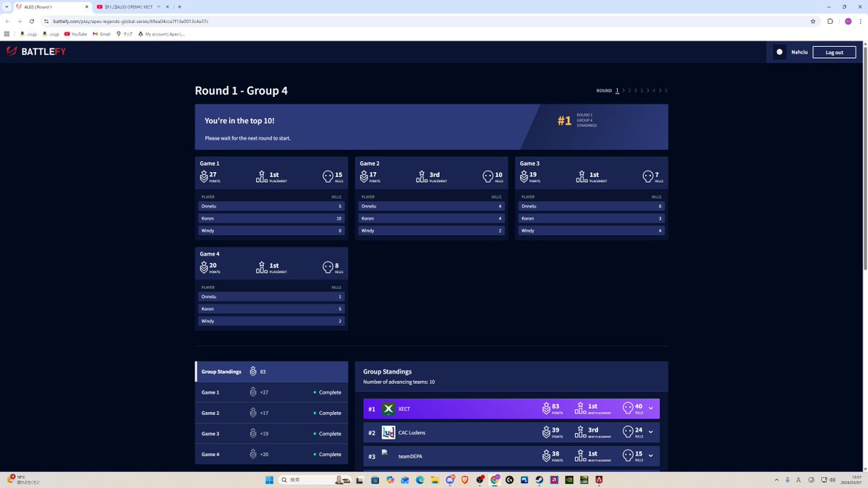Click the Game 1 points medal icon
868x488 pixels.
point(204,176)
